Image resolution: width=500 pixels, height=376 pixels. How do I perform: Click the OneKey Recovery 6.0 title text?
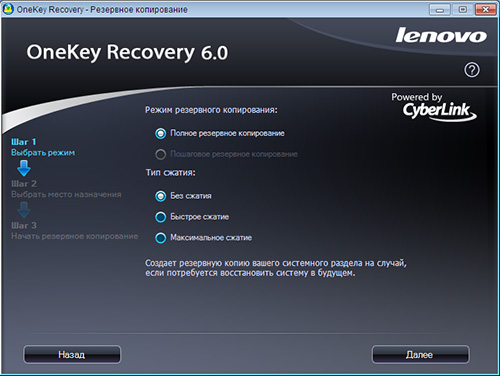(x=127, y=53)
